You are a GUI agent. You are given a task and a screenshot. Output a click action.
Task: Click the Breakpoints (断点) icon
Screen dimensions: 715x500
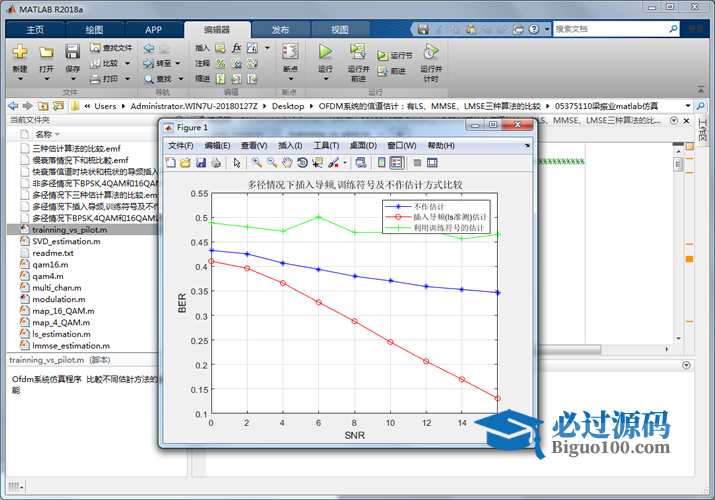290,52
